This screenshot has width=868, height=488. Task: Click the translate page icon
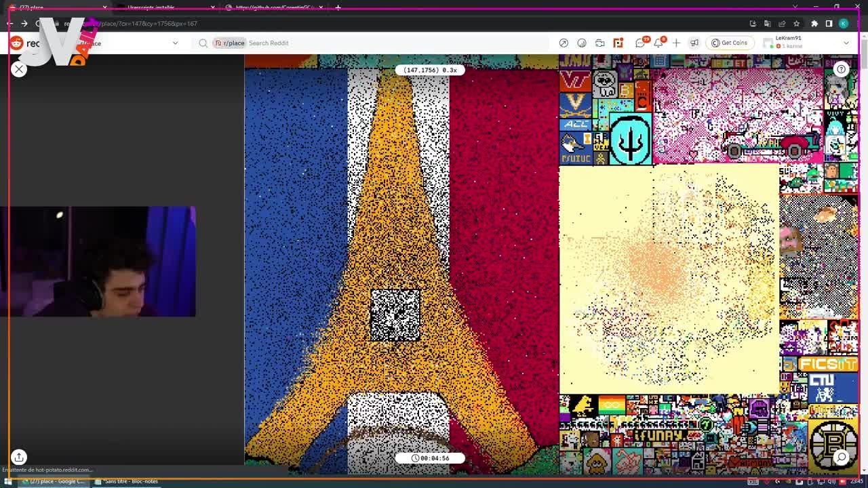[767, 24]
